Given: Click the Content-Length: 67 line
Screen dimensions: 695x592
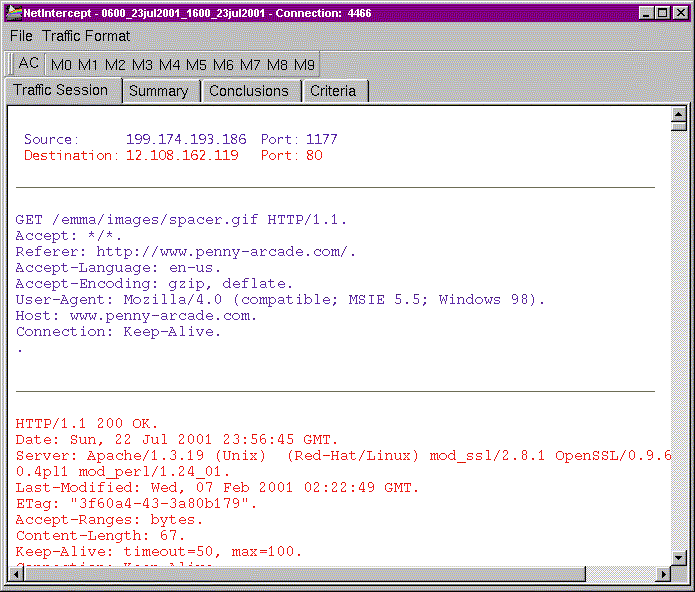Looking at the screenshot, I should [x=100, y=535].
